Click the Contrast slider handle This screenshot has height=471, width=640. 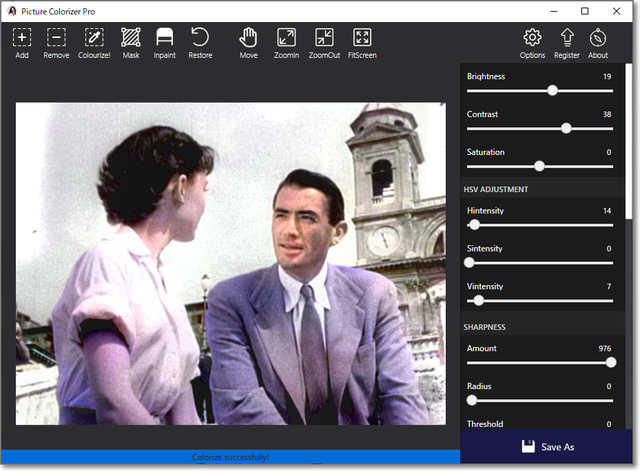(566, 128)
